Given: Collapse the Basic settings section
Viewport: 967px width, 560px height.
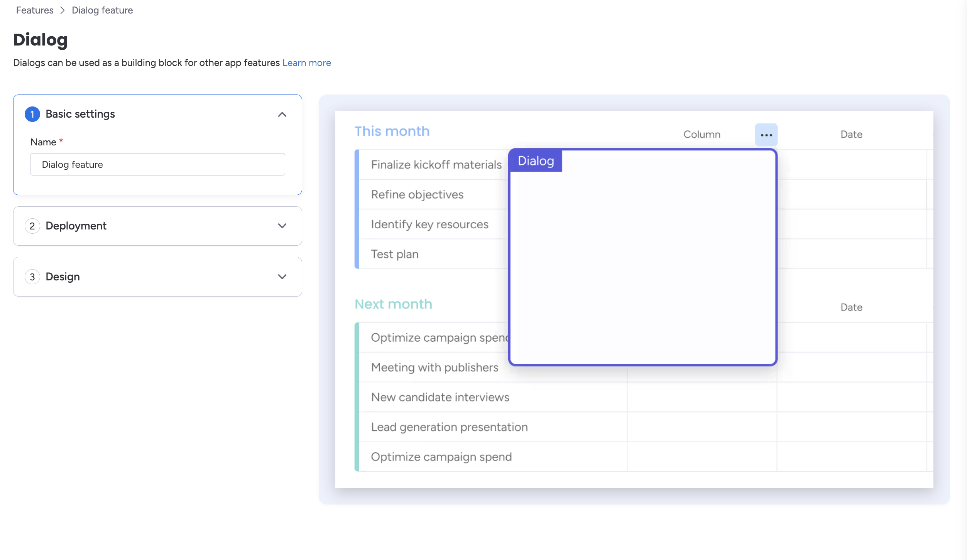Looking at the screenshot, I should (282, 115).
